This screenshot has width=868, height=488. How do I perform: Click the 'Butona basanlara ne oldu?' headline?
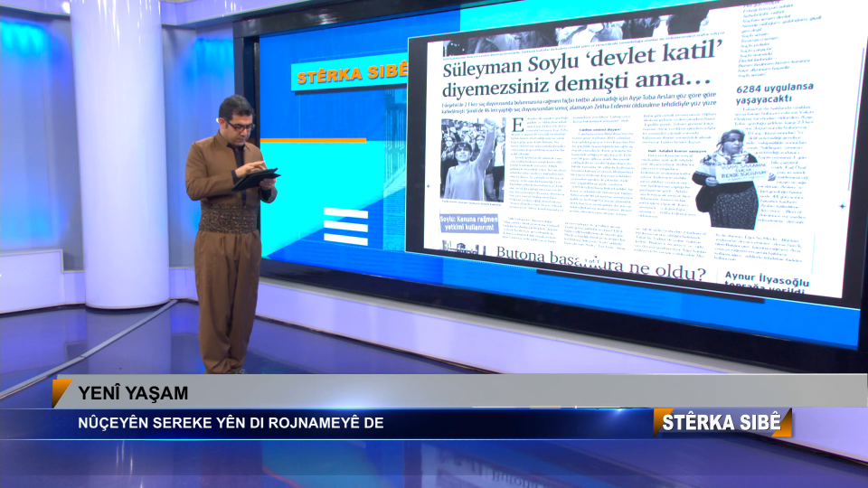tap(600, 264)
